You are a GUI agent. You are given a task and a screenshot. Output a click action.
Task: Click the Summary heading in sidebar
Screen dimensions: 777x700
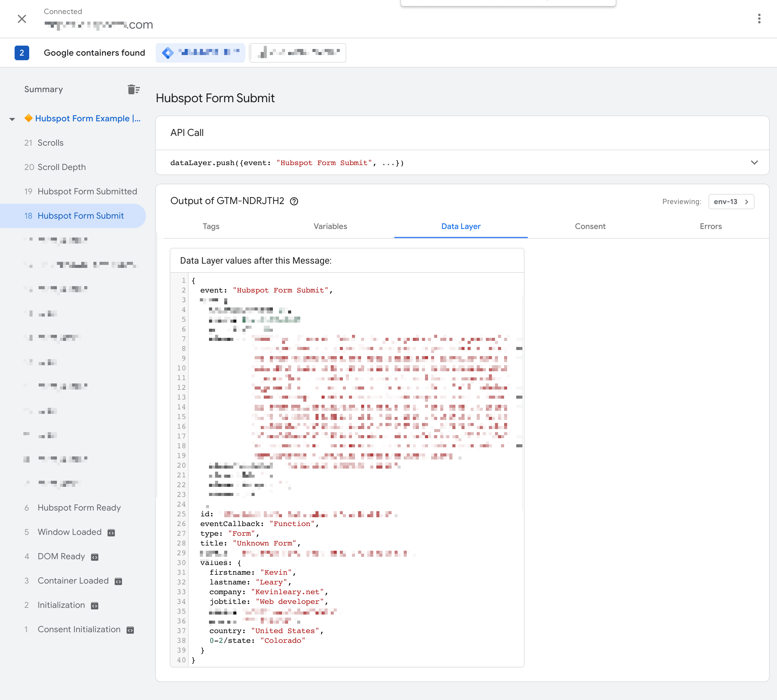44,89
